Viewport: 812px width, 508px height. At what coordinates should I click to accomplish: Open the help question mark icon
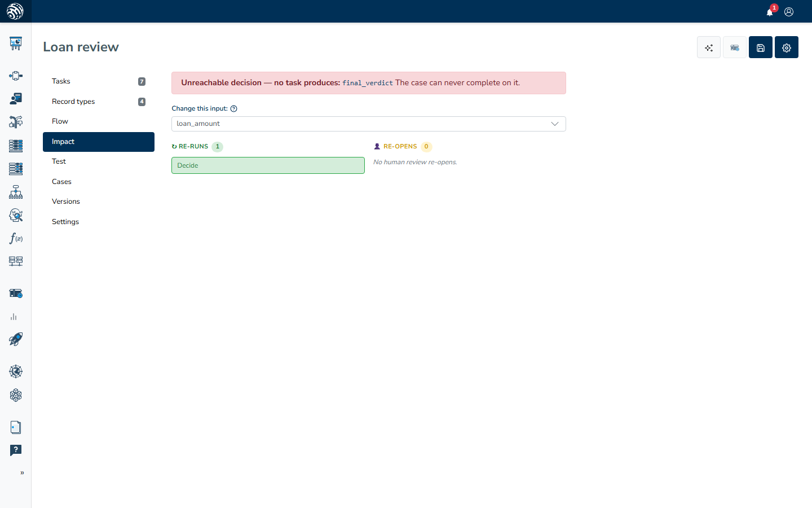pos(16,450)
